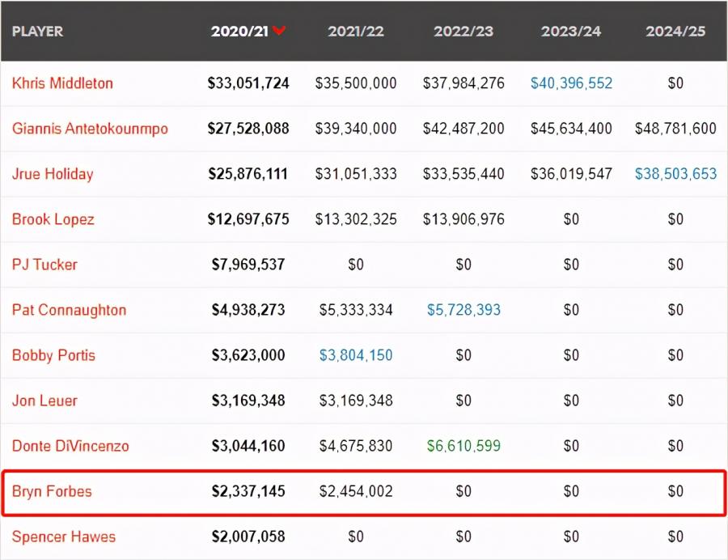This screenshot has width=728, height=560.
Task: Select the 2023/24 column header
Action: click(x=571, y=32)
